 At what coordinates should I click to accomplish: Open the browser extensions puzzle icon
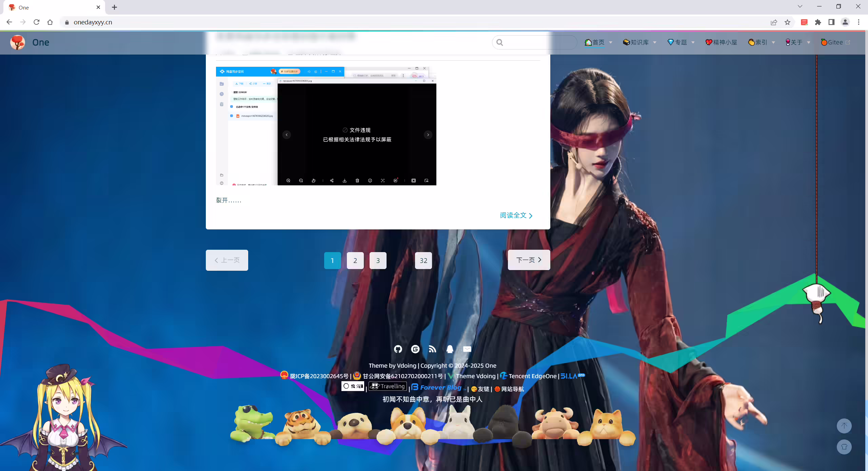click(818, 22)
